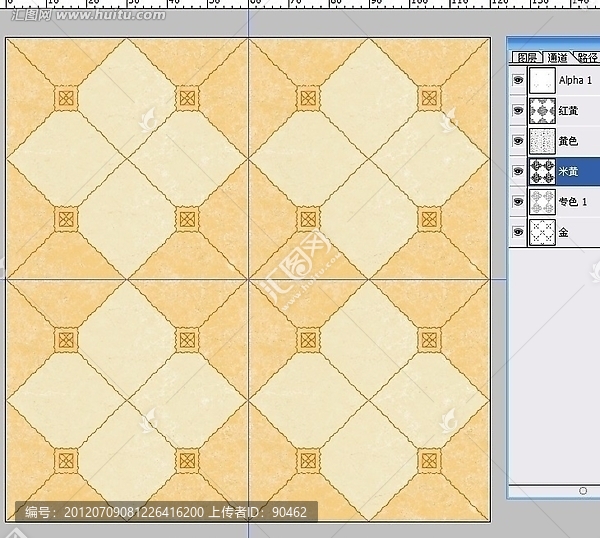This screenshot has width=600, height=538.
Task: Switch to the 图层 (Layers) tab
Action: coord(527,57)
